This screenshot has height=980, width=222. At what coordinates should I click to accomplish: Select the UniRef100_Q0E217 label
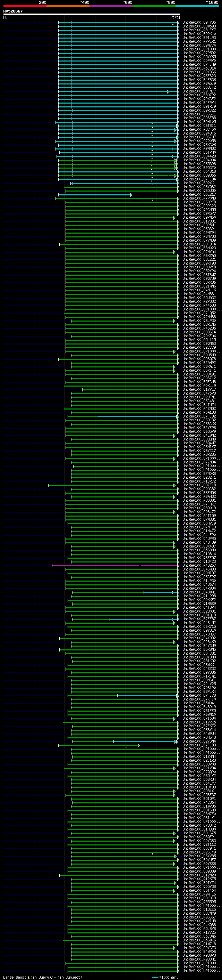tap(199, 195)
